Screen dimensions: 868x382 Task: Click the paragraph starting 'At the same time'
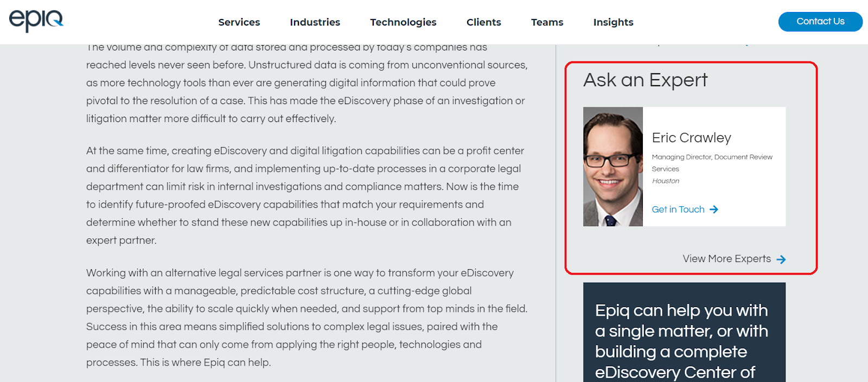[305, 195]
